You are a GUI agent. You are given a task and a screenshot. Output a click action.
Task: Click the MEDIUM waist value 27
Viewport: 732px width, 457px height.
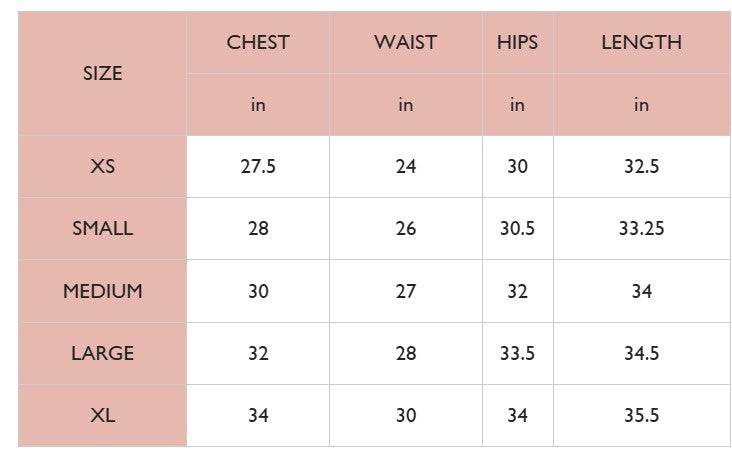[x=405, y=291]
